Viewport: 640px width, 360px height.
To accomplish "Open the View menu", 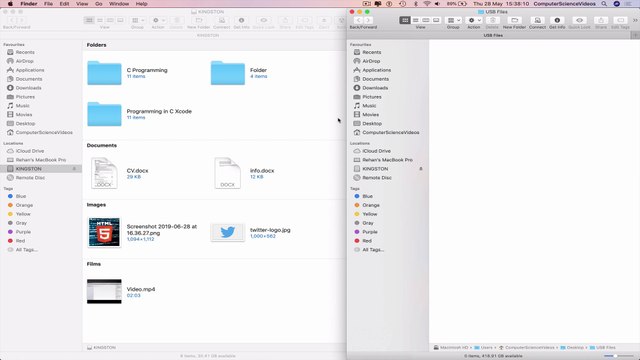I will [82, 4].
